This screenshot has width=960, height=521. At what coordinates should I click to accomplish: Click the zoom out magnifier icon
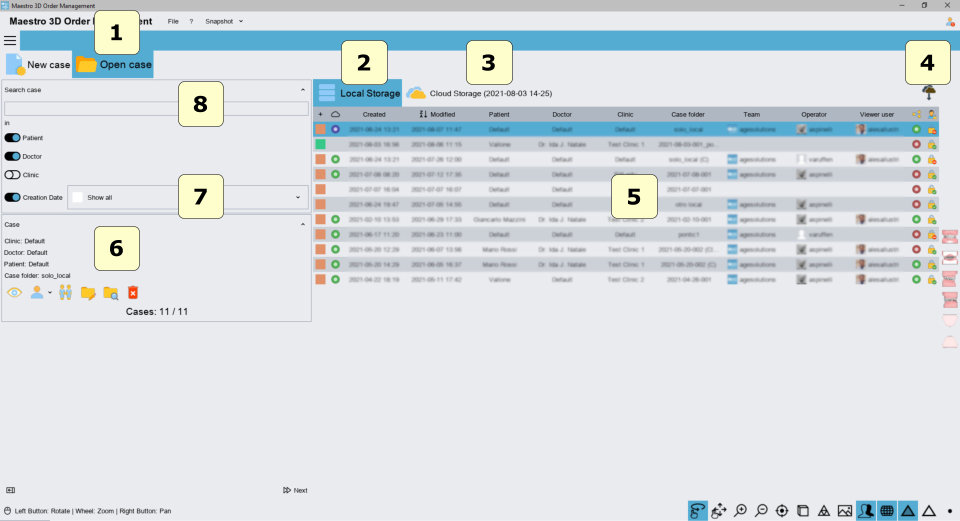point(761,511)
